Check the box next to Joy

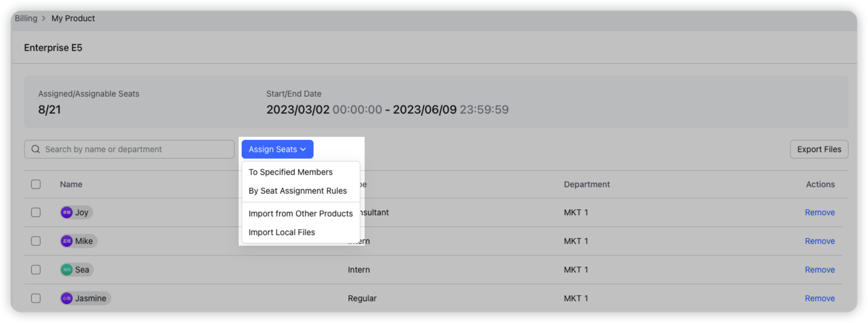point(36,212)
